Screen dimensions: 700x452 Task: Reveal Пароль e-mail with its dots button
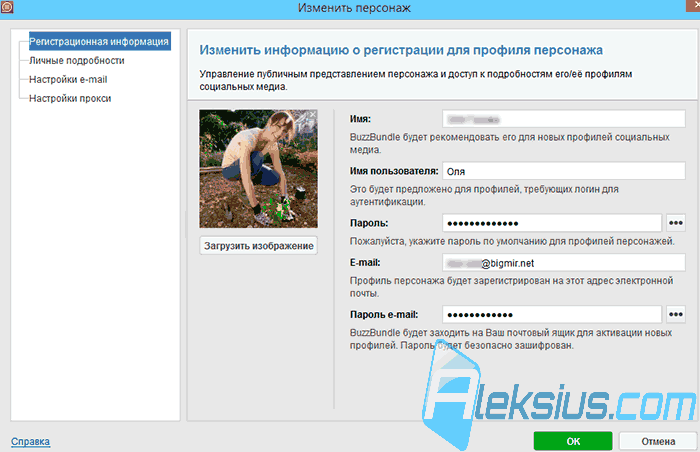[676, 314]
